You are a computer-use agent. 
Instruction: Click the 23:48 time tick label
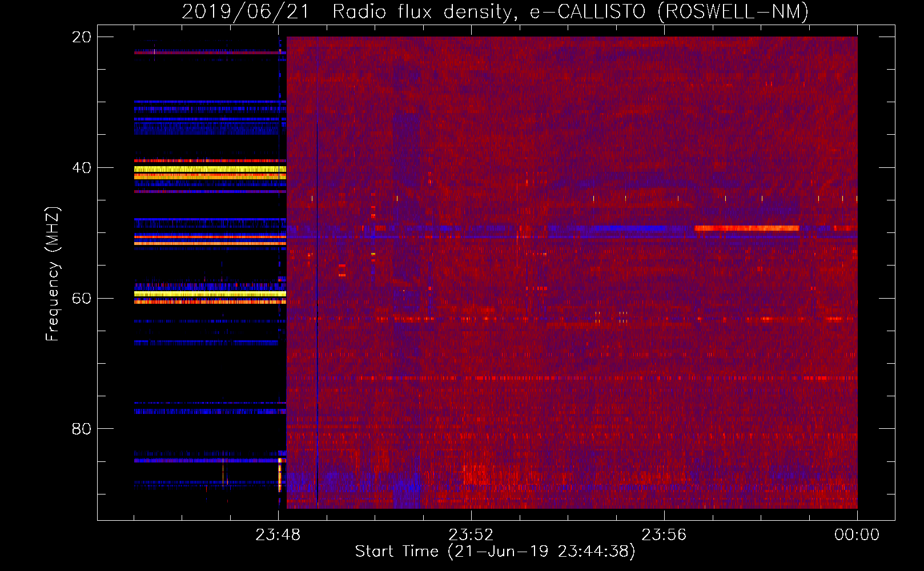point(278,535)
